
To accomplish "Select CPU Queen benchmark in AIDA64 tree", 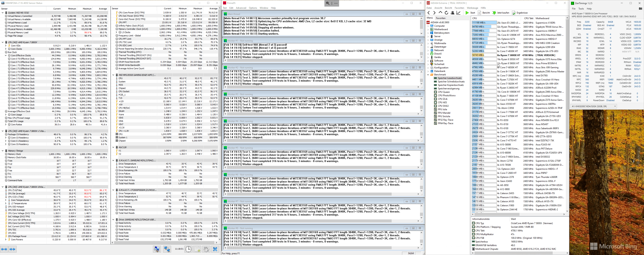I will (x=444, y=92).
